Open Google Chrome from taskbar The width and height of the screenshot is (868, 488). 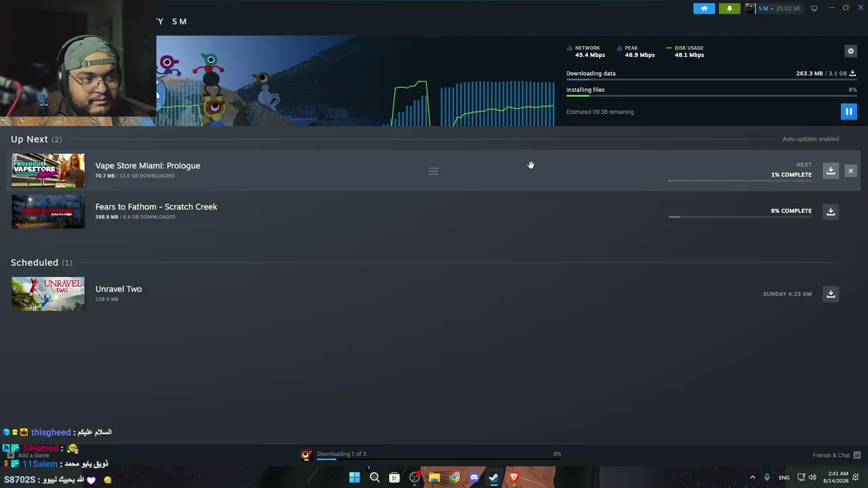tap(454, 478)
